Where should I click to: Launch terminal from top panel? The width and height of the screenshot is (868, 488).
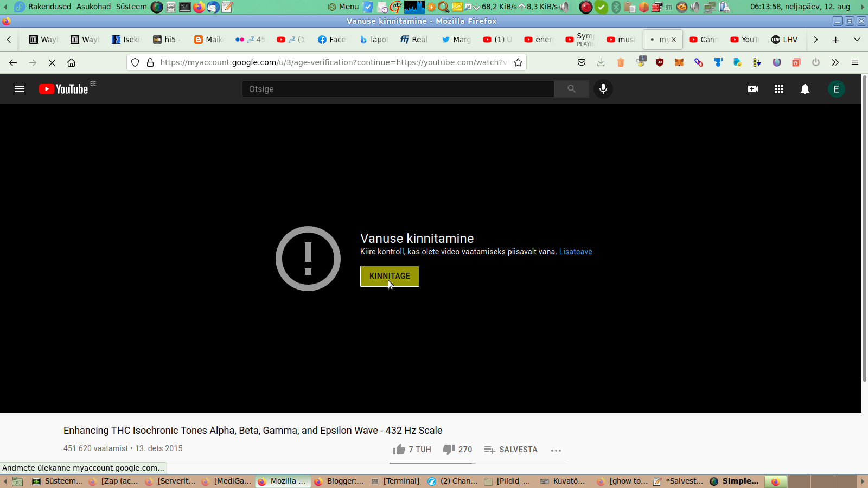(185, 7)
